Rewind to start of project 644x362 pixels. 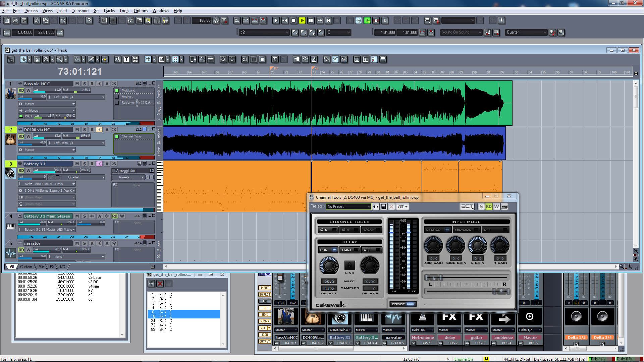[x=276, y=21]
